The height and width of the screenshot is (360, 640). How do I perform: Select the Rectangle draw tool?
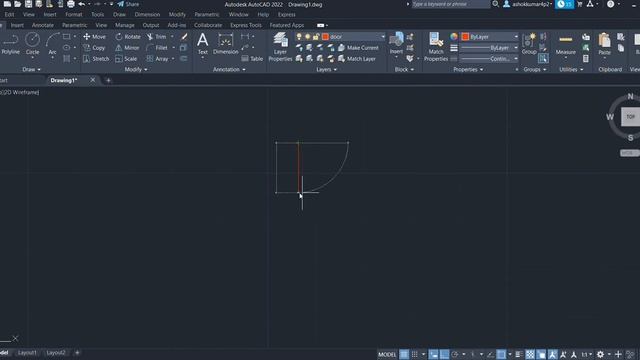[67, 37]
